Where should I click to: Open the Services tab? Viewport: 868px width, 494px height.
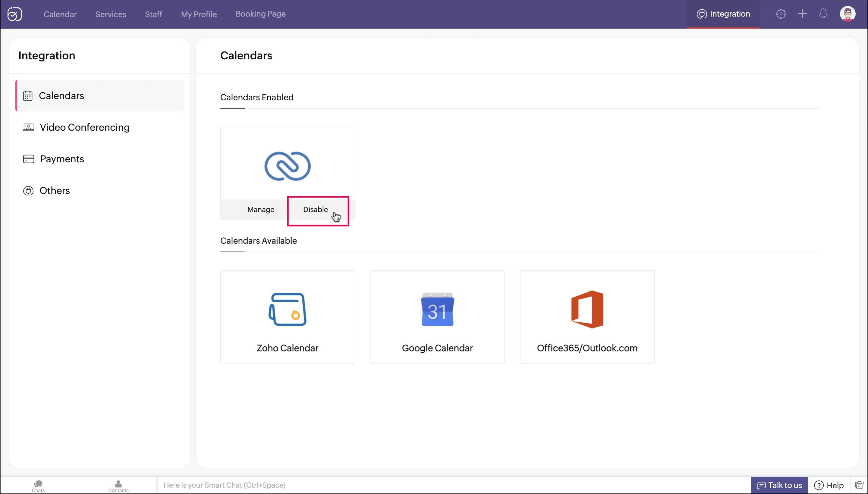click(111, 14)
